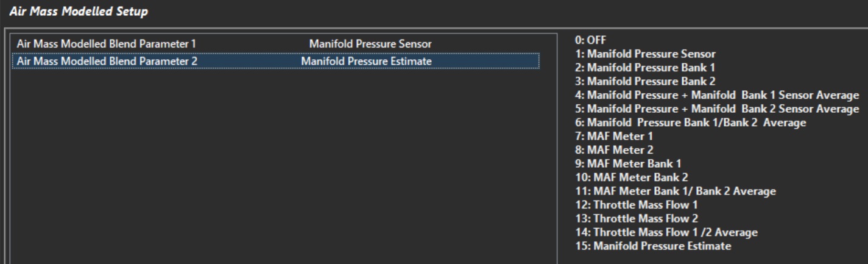
Task: Select Air Mass Modelled Blend Parameter 2 row
Action: tap(107, 61)
